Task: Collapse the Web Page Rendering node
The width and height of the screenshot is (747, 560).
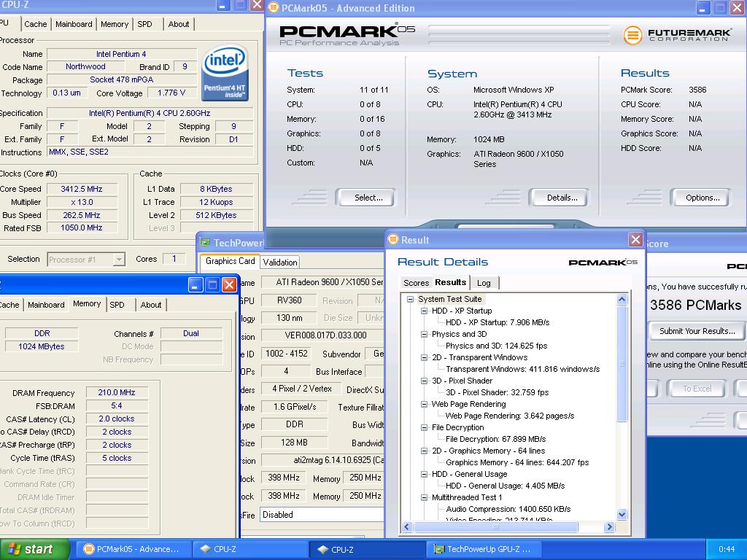Action: point(424,404)
